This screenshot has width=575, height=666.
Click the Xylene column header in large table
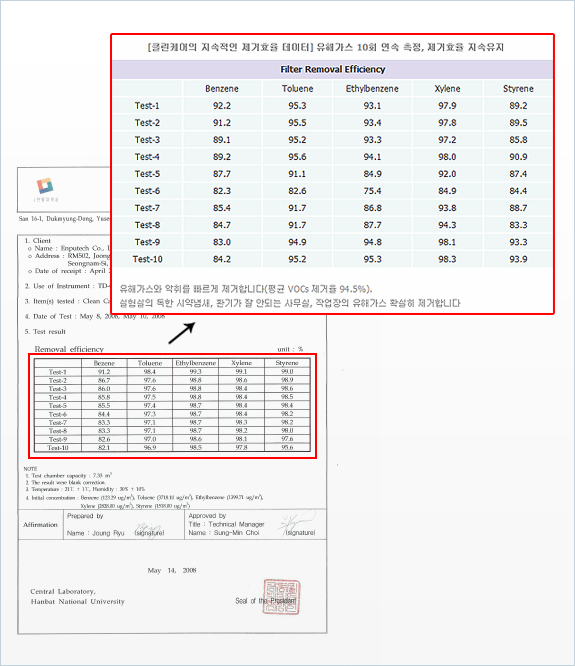tap(447, 89)
